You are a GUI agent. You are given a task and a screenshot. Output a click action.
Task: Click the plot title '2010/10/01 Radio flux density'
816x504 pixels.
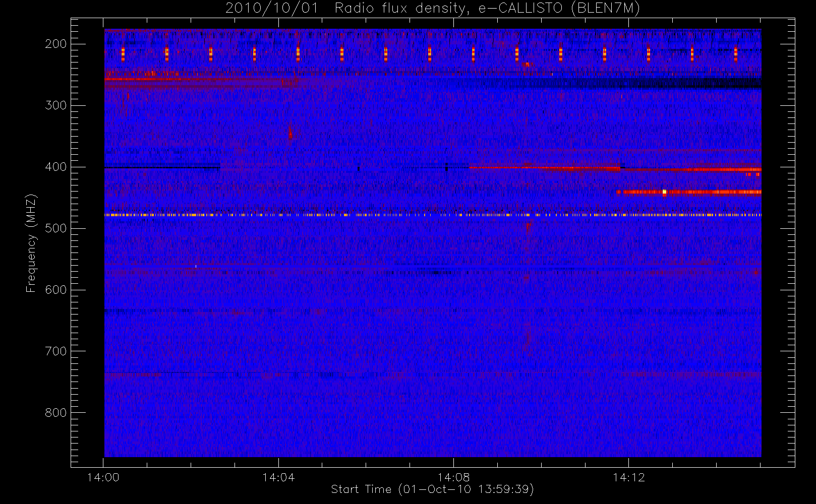433,9
